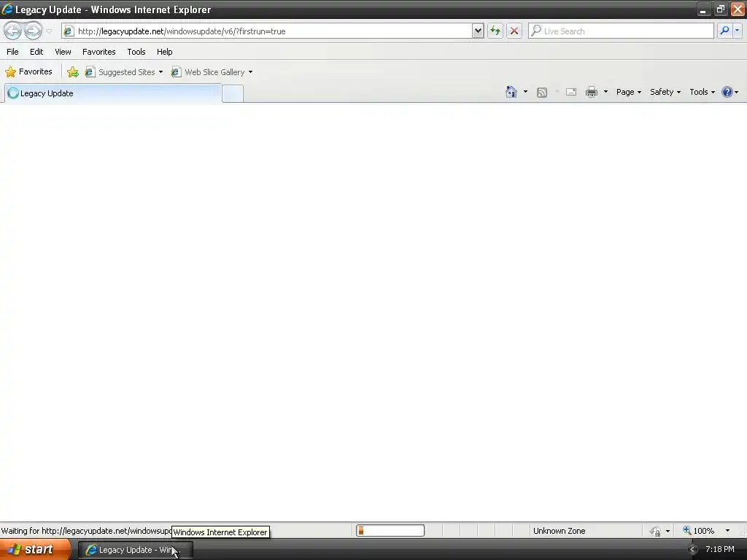This screenshot has width=747, height=560.
Task: Click the Windows Start button
Action: 35,550
